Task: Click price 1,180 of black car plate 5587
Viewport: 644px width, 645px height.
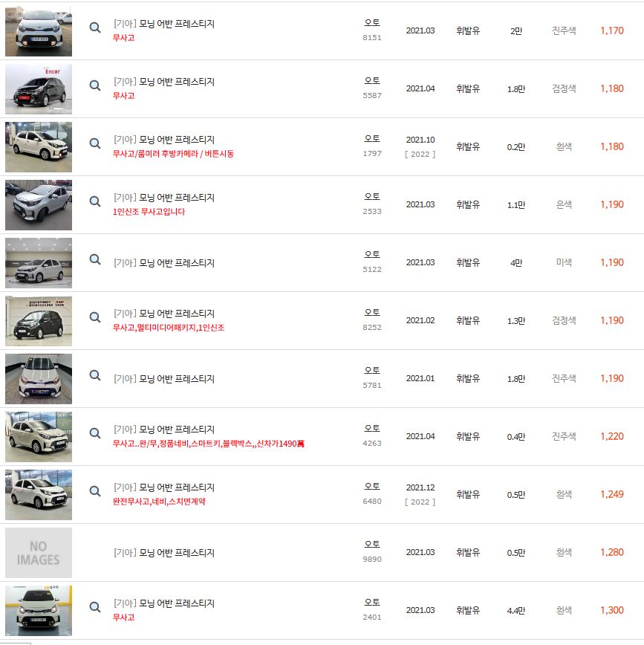Action: click(x=612, y=89)
